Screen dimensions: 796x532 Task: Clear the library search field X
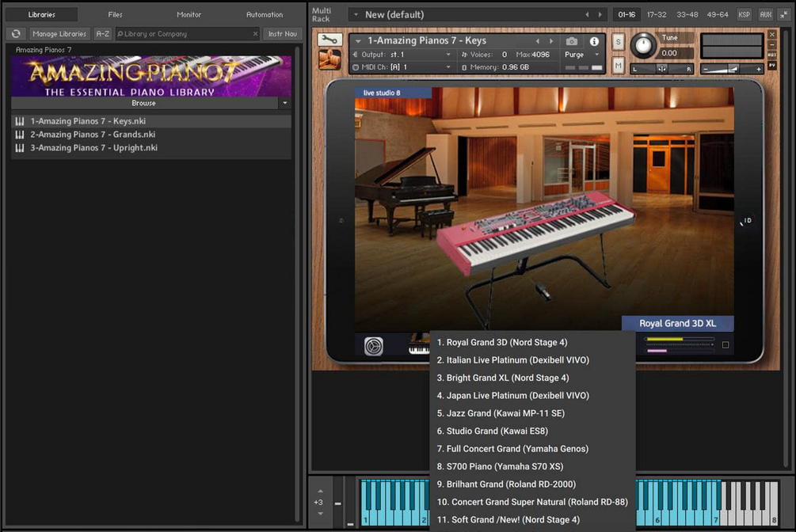click(255, 33)
